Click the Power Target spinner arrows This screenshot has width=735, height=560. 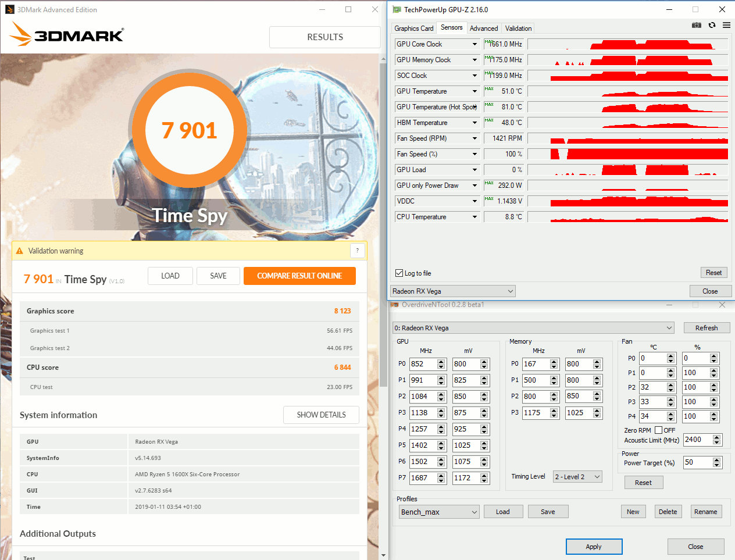pos(717,462)
